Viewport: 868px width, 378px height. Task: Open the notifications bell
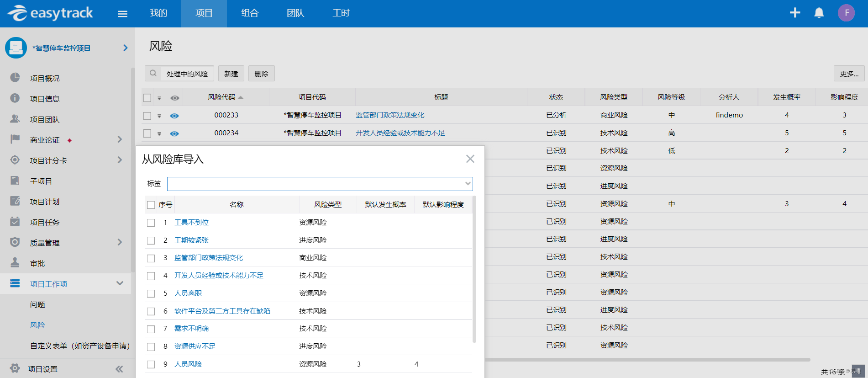coord(819,13)
